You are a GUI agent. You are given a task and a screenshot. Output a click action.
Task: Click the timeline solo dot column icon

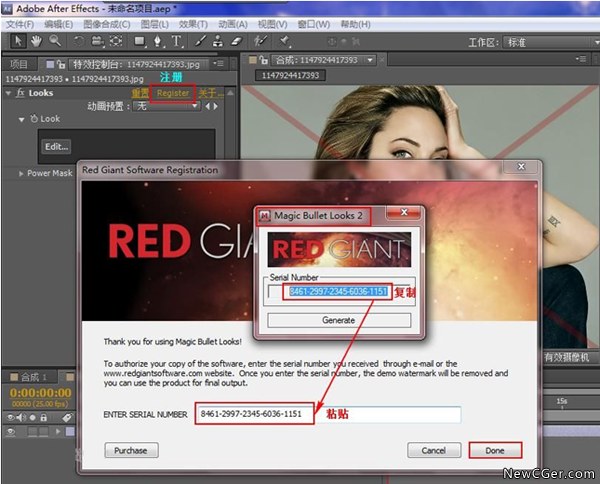coord(33,417)
